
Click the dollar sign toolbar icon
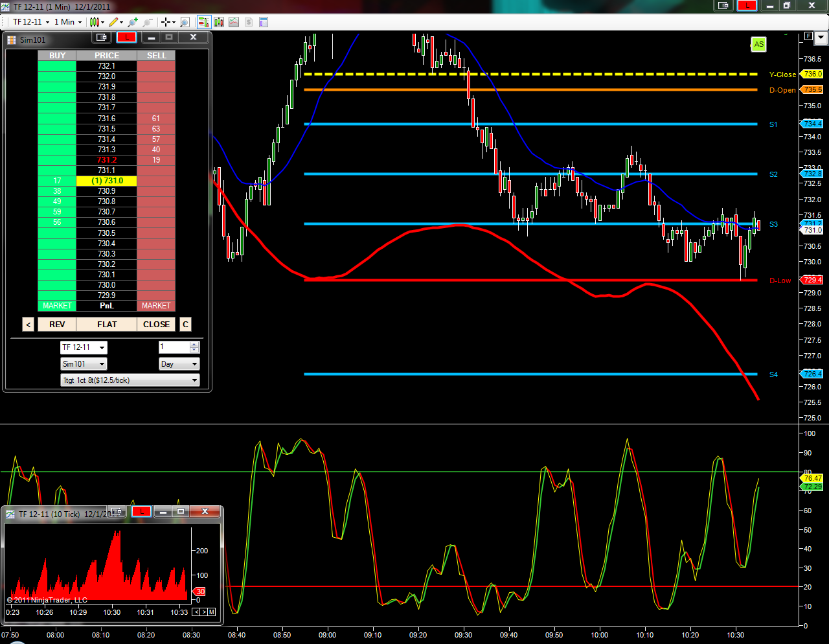click(x=249, y=22)
